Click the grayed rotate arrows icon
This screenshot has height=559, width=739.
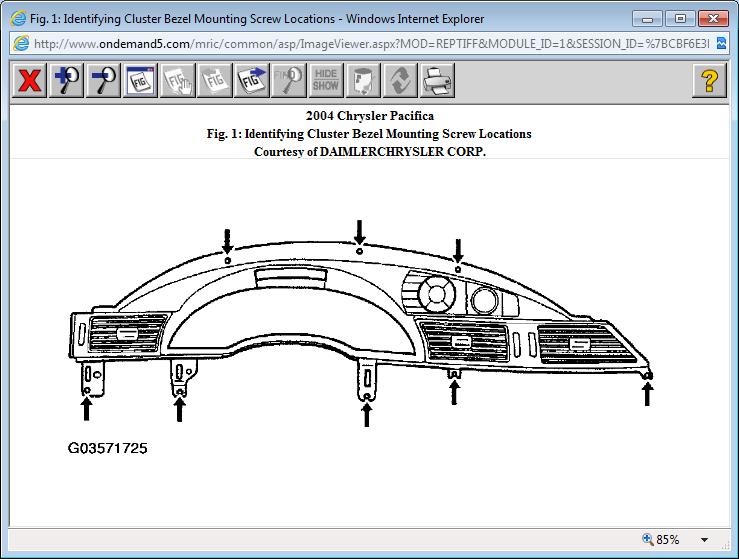pos(400,80)
